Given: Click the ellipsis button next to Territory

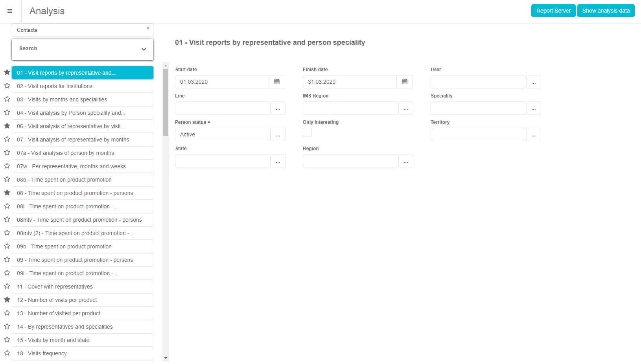Looking at the screenshot, I should pyautogui.click(x=533, y=134).
